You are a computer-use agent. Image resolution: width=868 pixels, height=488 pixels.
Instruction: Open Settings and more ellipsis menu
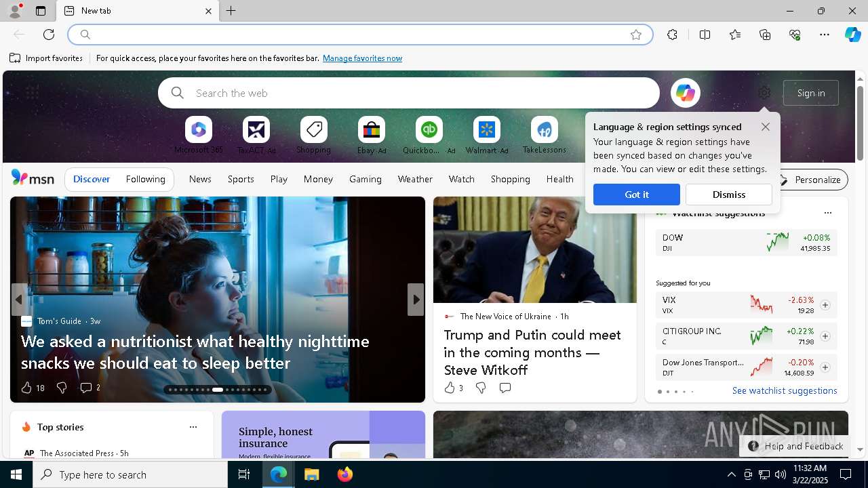tap(825, 35)
